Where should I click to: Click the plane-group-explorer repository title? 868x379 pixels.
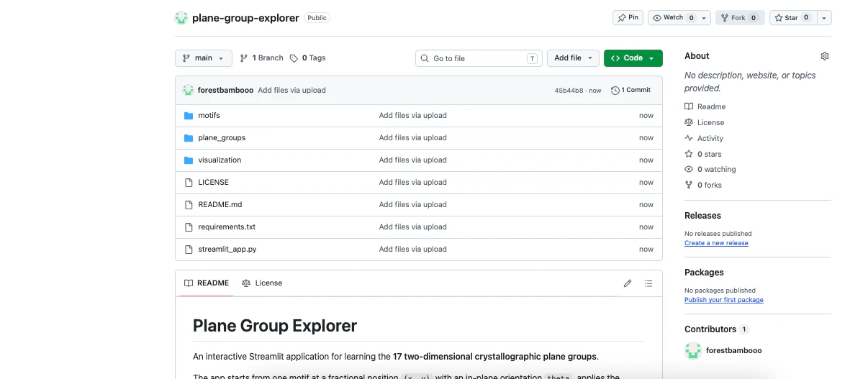point(245,18)
